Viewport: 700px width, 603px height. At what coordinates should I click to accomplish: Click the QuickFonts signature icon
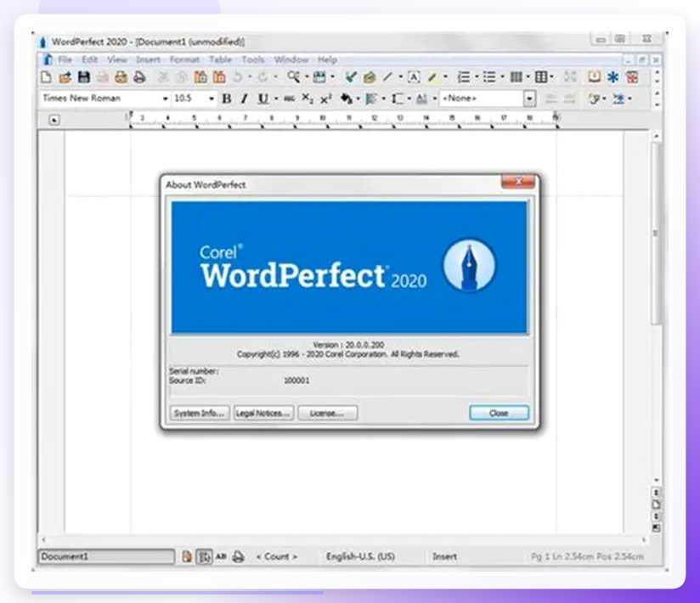[x=593, y=99]
